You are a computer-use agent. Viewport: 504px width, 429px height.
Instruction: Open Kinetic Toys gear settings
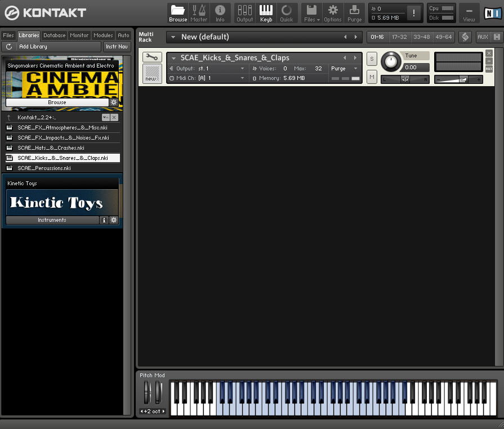(x=114, y=220)
